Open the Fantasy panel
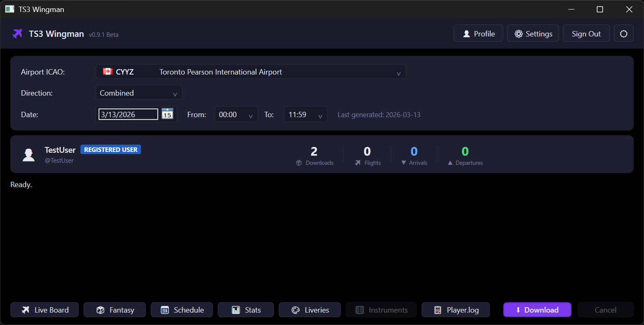Viewport: 644px width, 325px height. point(115,310)
